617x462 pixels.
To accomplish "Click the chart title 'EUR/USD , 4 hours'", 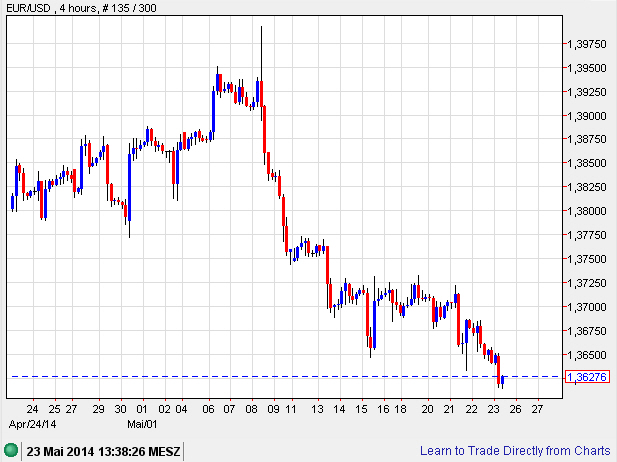I will pyautogui.click(x=52, y=7).
